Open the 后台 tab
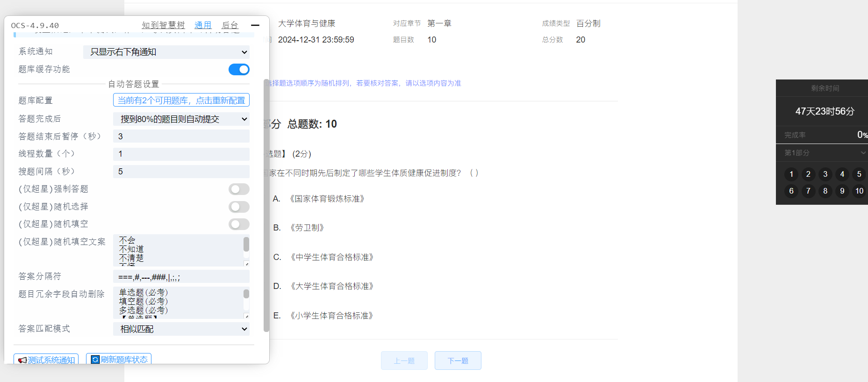868x382 pixels. pyautogui.click(x=230, y=25)
